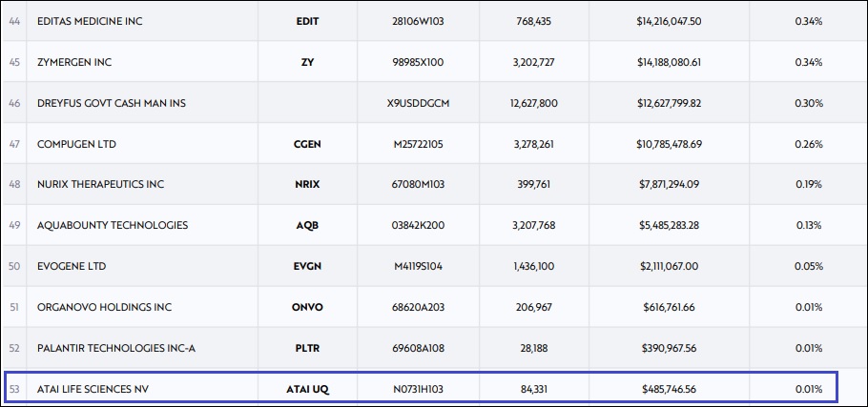Select AQUABOUNTY TECHNOLOGIES

point(113,225)
